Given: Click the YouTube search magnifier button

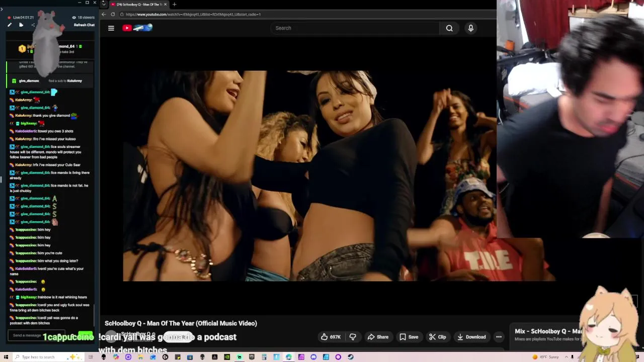Looking at the screenshot, I should click(449, 28).
